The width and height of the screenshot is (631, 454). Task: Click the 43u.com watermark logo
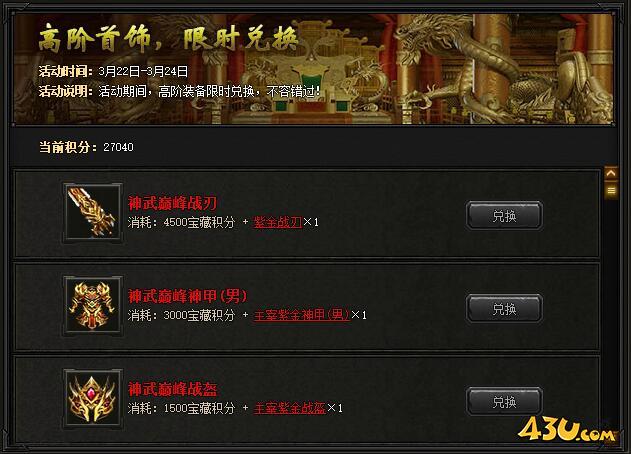pos(567,429)
